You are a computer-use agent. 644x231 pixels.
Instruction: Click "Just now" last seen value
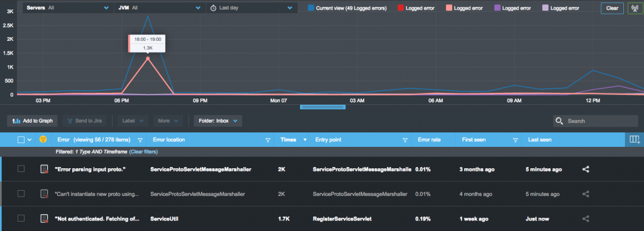(x=537, y=218)
